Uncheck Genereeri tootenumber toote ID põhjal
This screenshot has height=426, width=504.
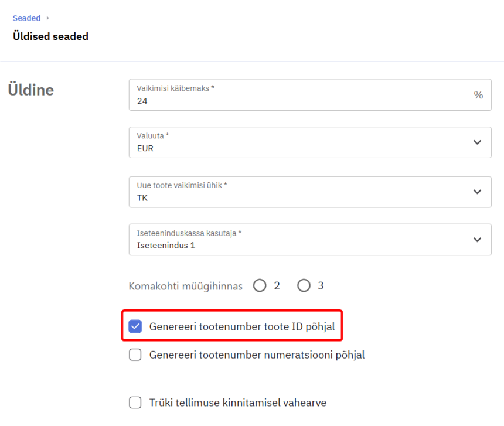click(135, 326)
